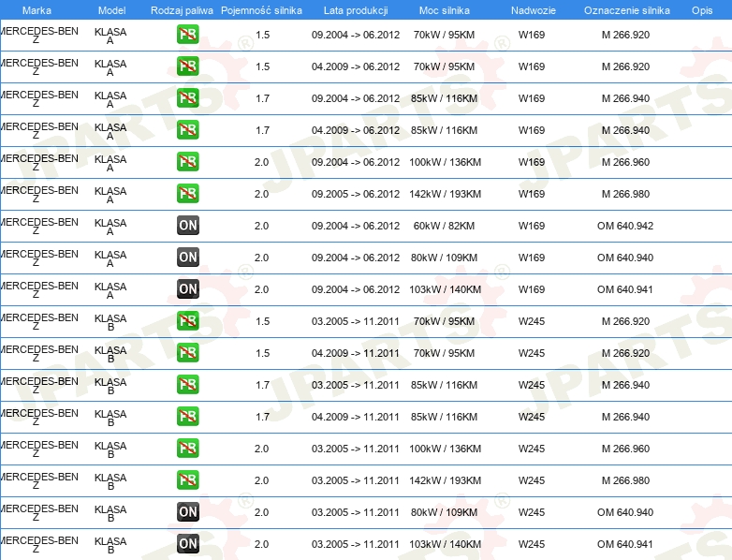This screenshot has height=560, width=732.
Task: Click 80kW / 109KM in W169 row
Action: [444, 258]
